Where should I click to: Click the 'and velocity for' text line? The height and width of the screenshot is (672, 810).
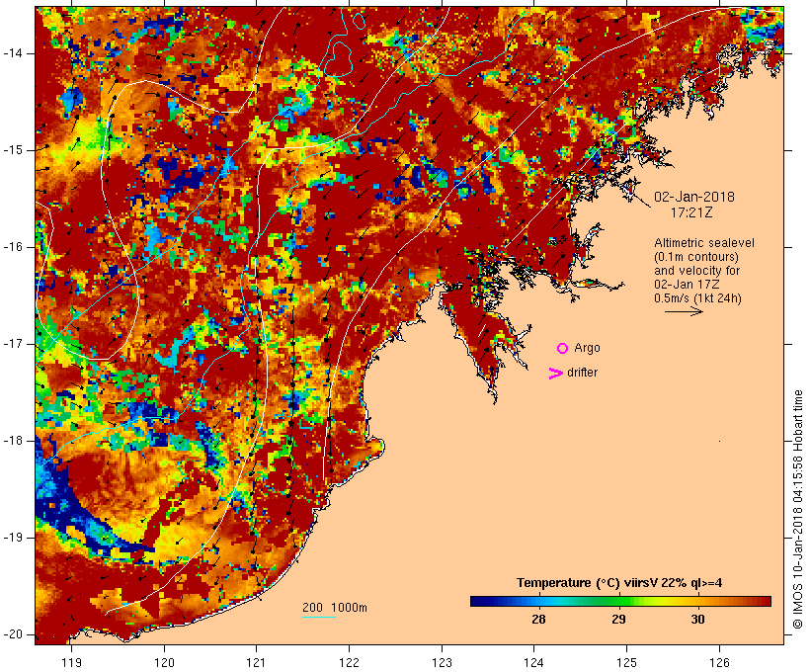tap(696, 271)
